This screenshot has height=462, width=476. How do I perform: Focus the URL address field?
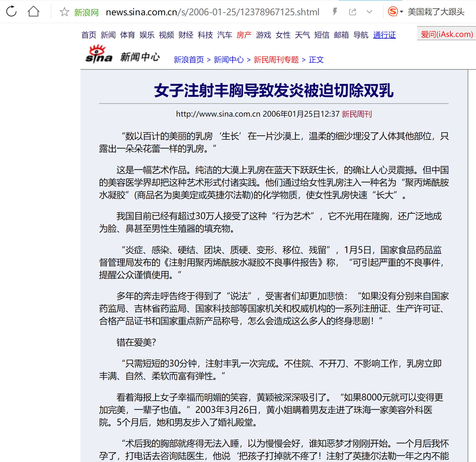[213, 12]
